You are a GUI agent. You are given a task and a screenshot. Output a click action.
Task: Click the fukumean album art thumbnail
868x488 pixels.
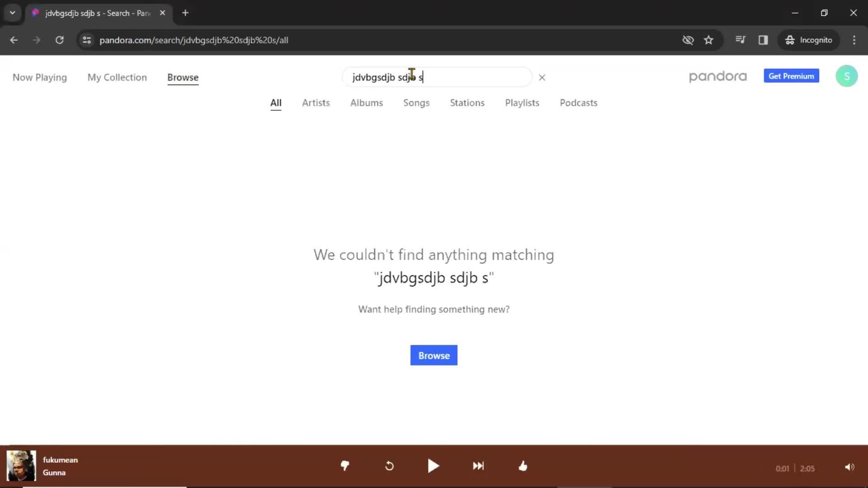point(21,465)
